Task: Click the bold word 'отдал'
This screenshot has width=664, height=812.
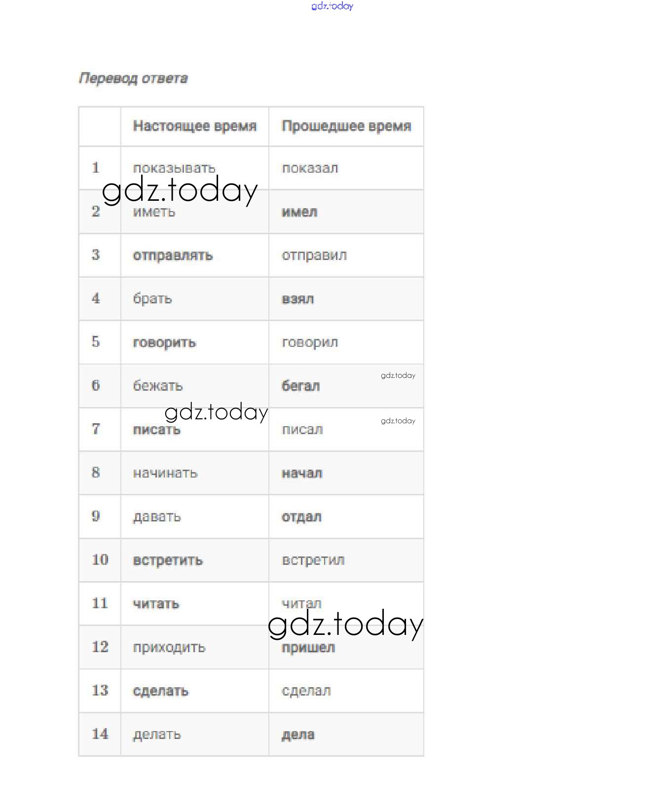Action: [x=301, y=517]
